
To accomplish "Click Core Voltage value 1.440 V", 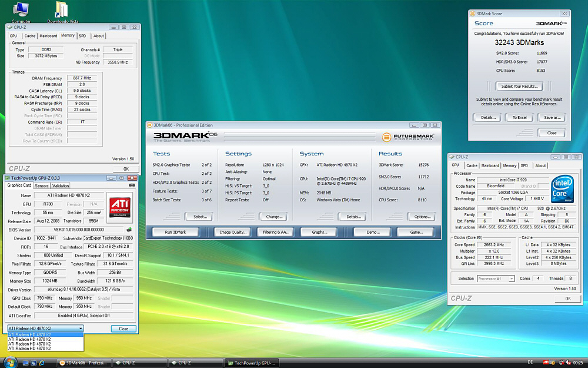I will point(537,198).
